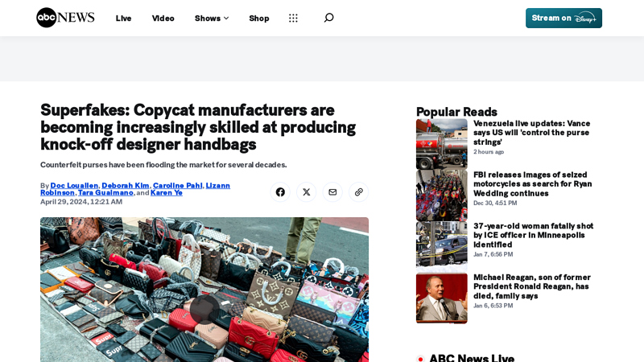The image size is (644, 362).
Task: Copy article link icon
Action: click(359, 192)
